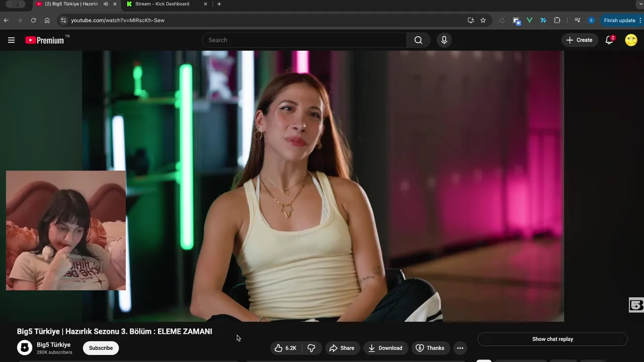Close the Kick Dashboard tab
Image resolution: width=644 pixels, height=362 pixels.
(x=205, y=4)
